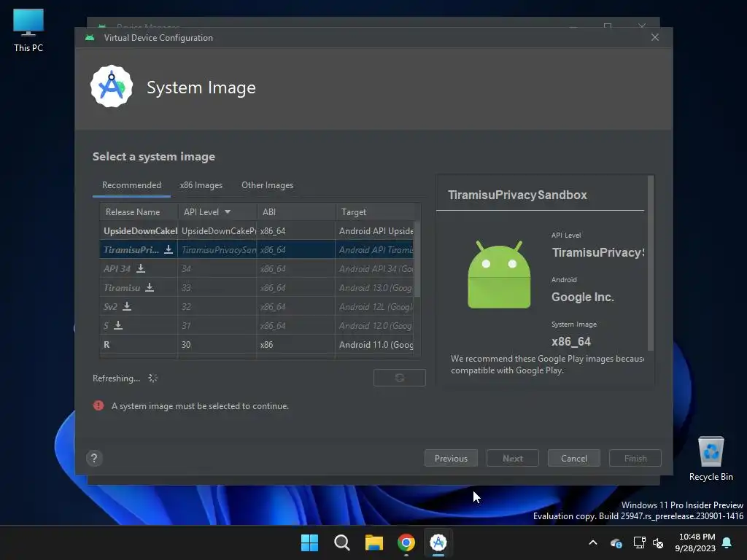Click the Android Studio logo in header
The width and height of the screenshot is (747, 560).
pyautogui.click(x=112, y=86)
